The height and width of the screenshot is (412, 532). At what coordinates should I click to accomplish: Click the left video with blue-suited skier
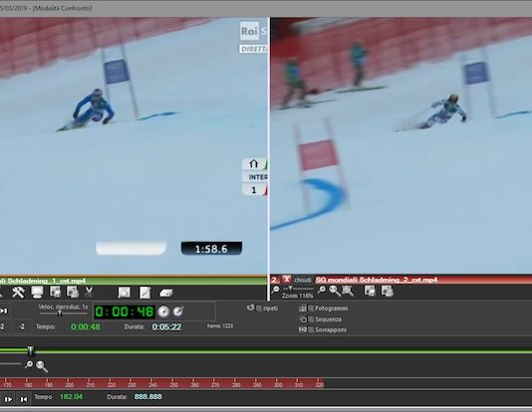133,145
